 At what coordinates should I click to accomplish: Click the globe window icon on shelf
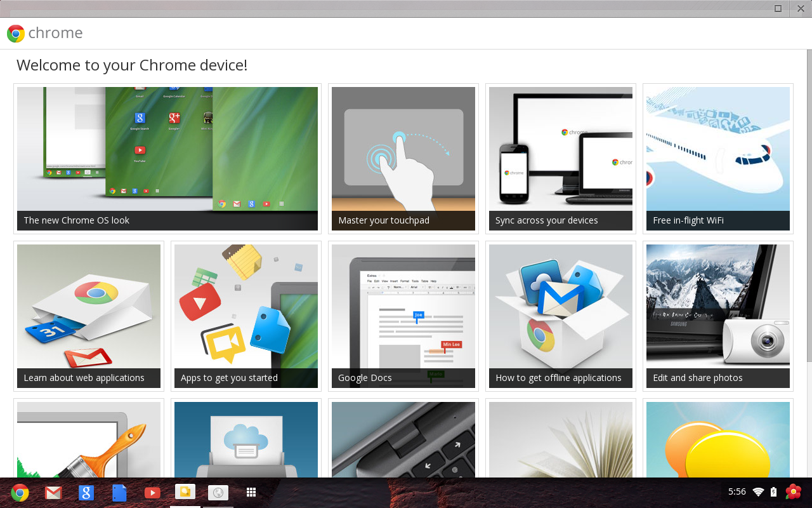coord(218,492)
